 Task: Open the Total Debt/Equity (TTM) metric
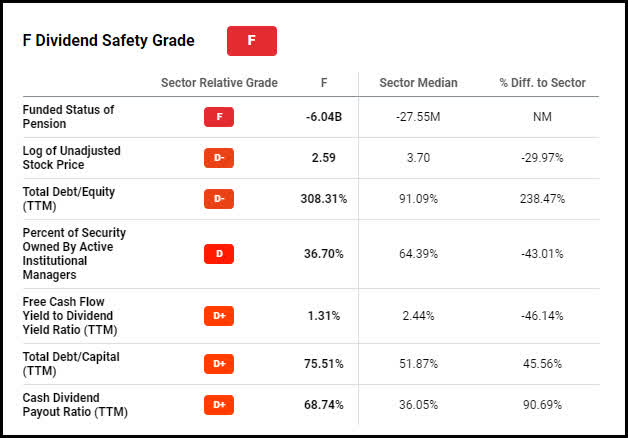tap(70, 199)
